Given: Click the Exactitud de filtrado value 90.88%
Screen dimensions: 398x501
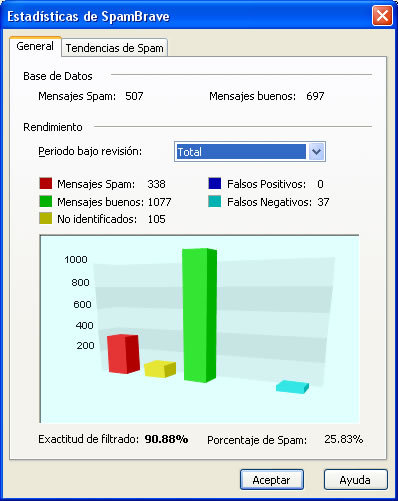Looking at the screenshot, I should coord(166,439).
